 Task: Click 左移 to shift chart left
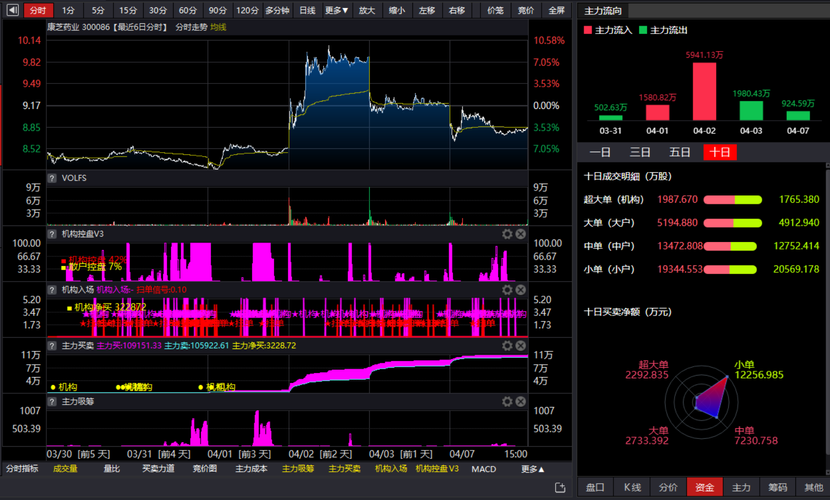click(427, 10)
